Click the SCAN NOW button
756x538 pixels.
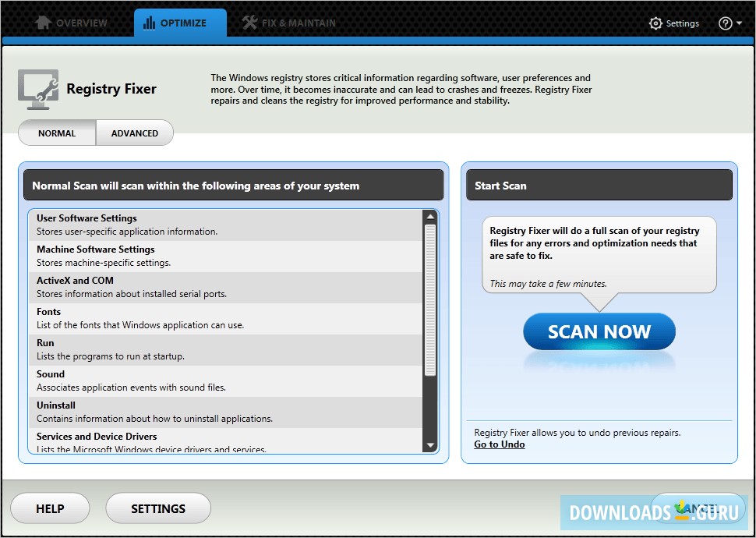599,331
